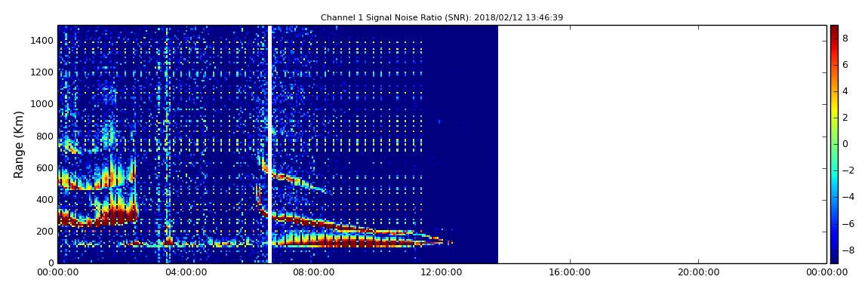Click the colorbar value 2 label
This screenshot has width=868, height=307.
tap(845, 118)
